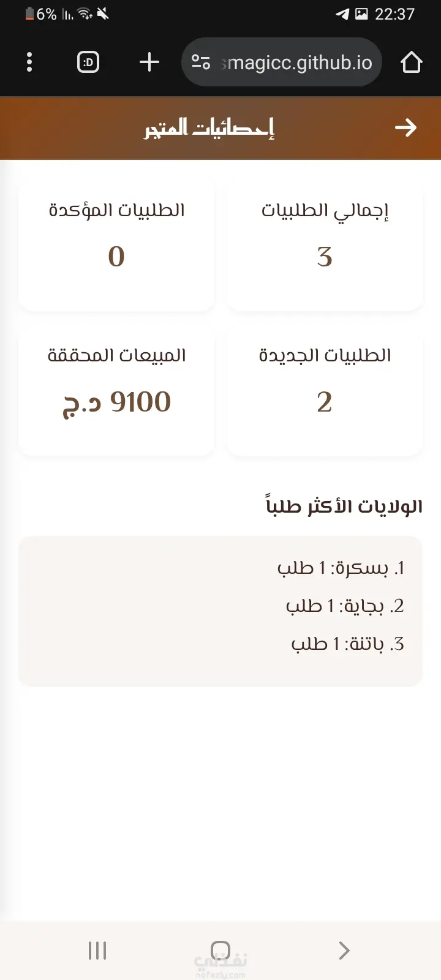Tap the Android back chevron

(x=344, y=951)
